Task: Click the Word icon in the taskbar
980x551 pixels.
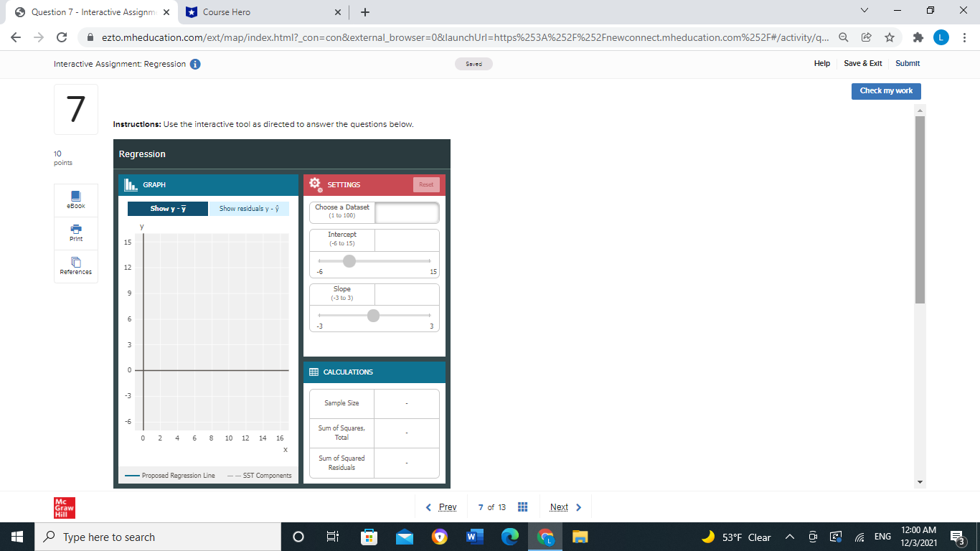Action: [x=475, y=537]
